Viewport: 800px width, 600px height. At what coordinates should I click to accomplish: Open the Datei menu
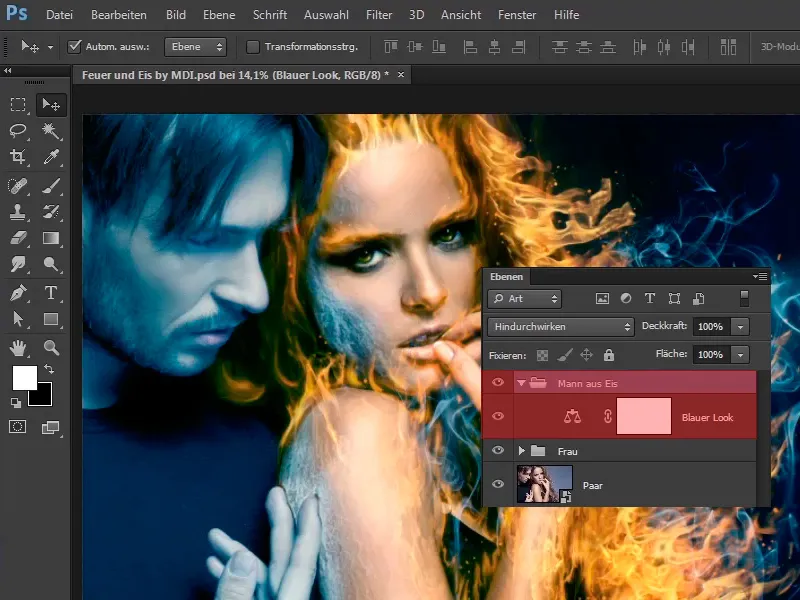(x=59, y=15)
